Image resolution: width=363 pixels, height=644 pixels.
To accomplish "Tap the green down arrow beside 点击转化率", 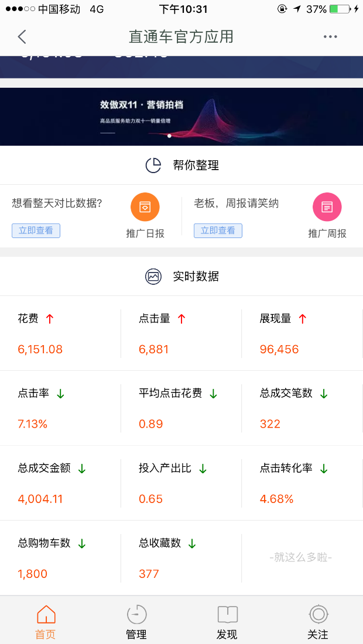I will tap(324, 469).
